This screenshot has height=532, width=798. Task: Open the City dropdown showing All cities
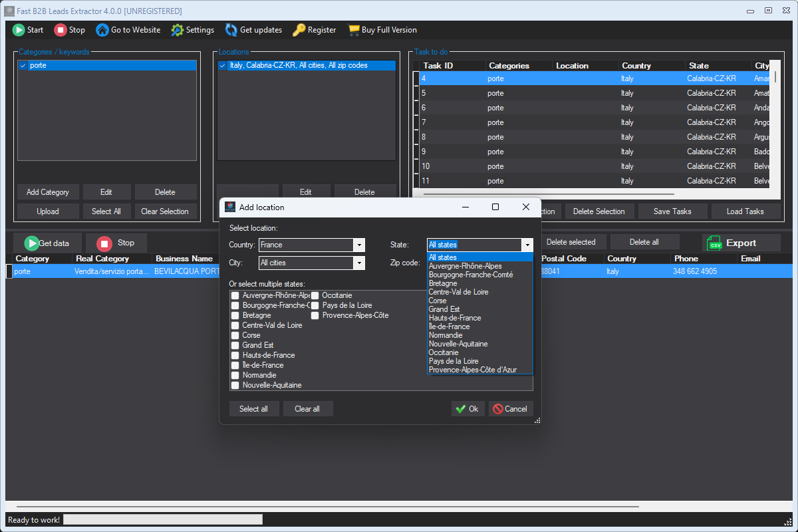(x=359, y=263)
